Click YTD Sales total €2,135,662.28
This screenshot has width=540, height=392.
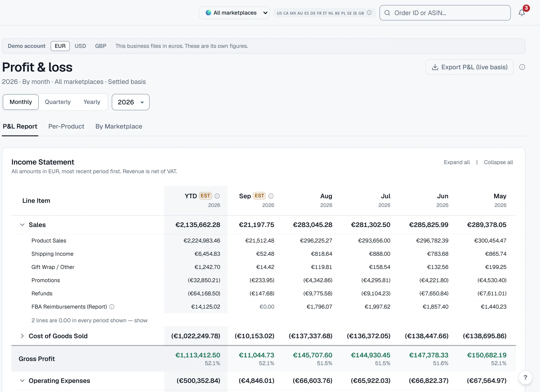coord(198,225)
